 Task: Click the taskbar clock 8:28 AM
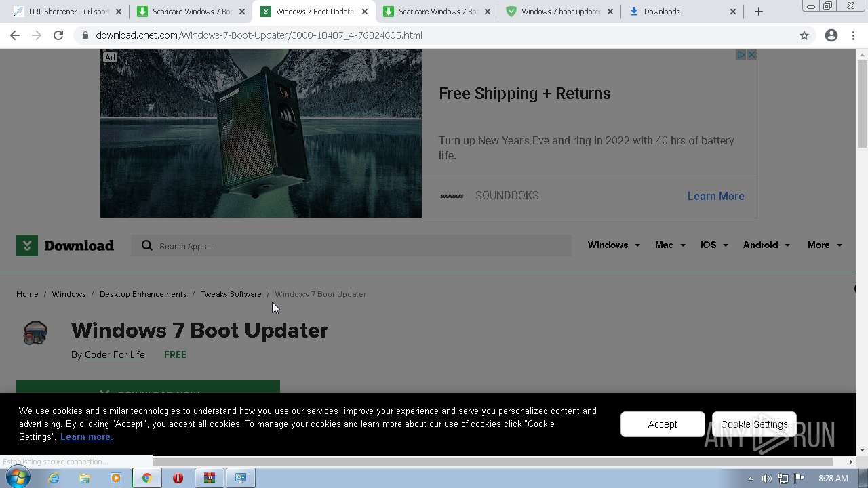click(833, 479)
